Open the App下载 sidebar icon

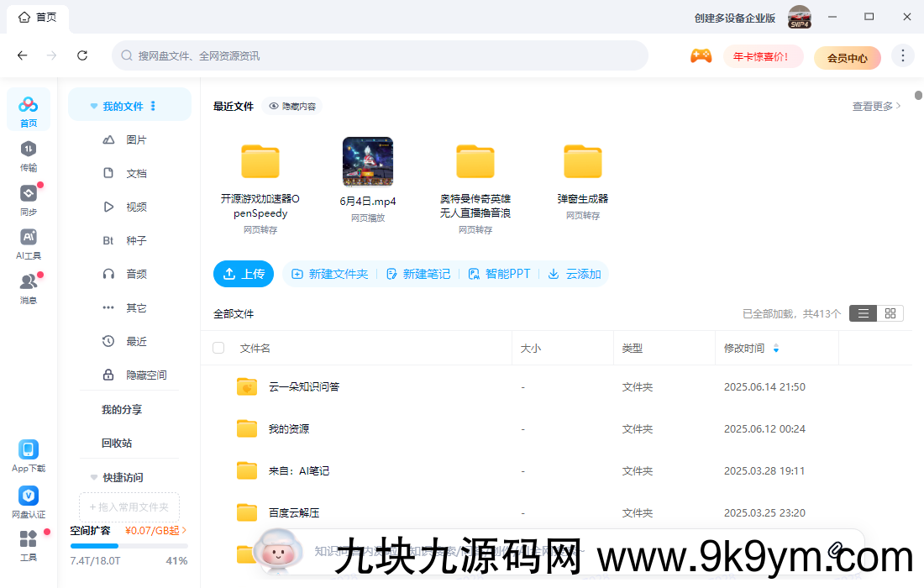[x=29, y=456]
